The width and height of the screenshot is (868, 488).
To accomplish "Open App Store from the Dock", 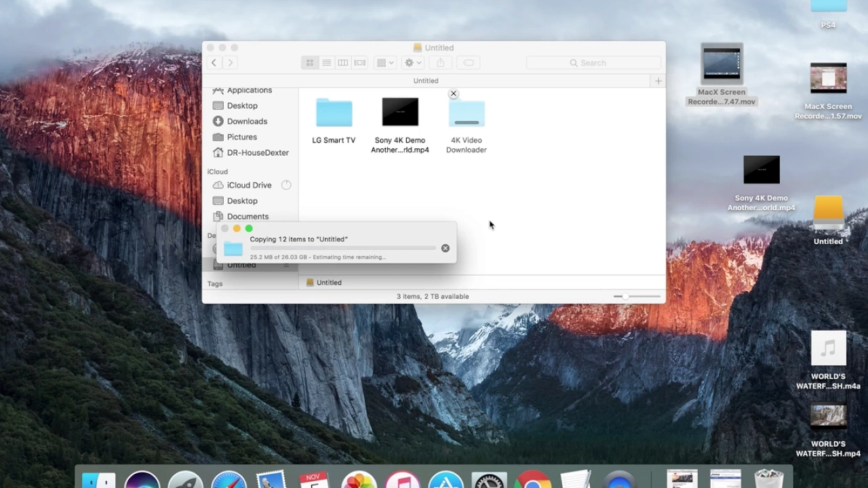I will pyautogui.click(x=446, y=480).
